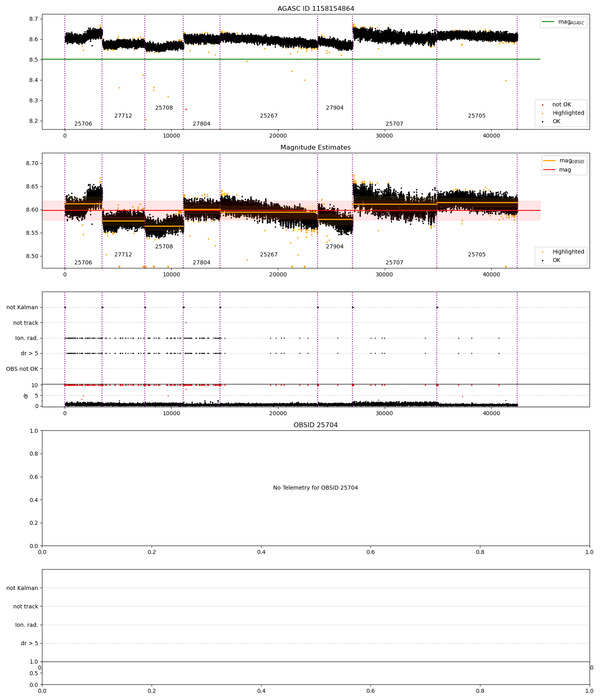
Task: Click the title 'AGASC ID 1158154864'
Action: [x=316, y=9]
